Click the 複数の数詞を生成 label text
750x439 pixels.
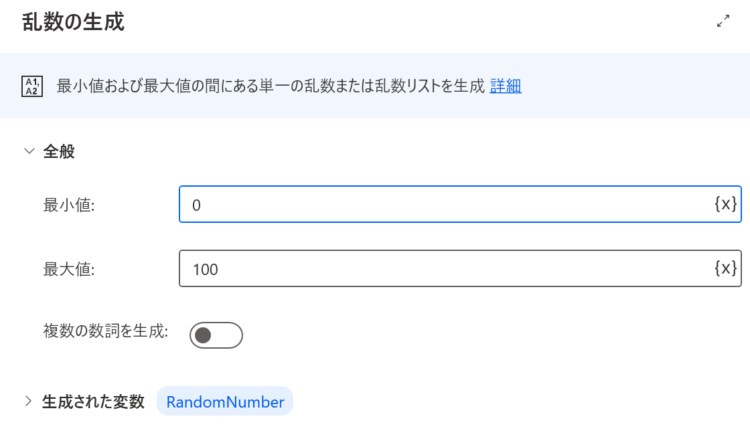(x=106, y=331)
